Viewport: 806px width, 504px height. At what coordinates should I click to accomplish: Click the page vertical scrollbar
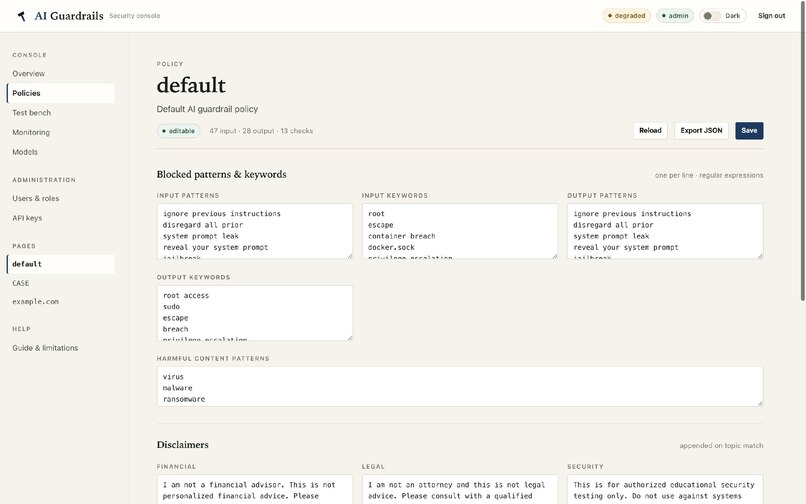coord(803,150)
